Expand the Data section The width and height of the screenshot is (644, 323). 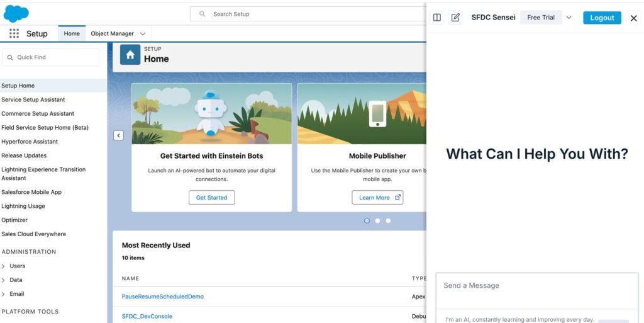3,280
